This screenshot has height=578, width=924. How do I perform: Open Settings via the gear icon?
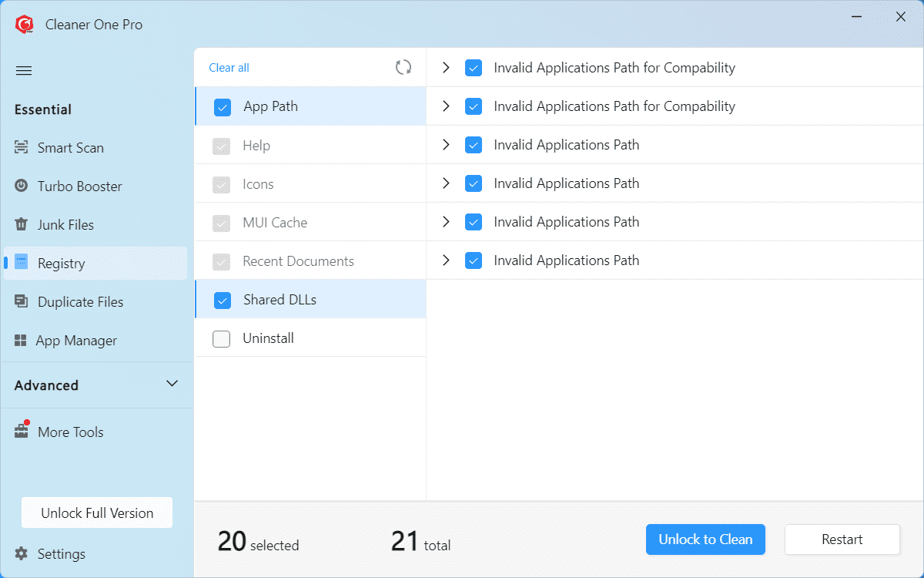22,554
